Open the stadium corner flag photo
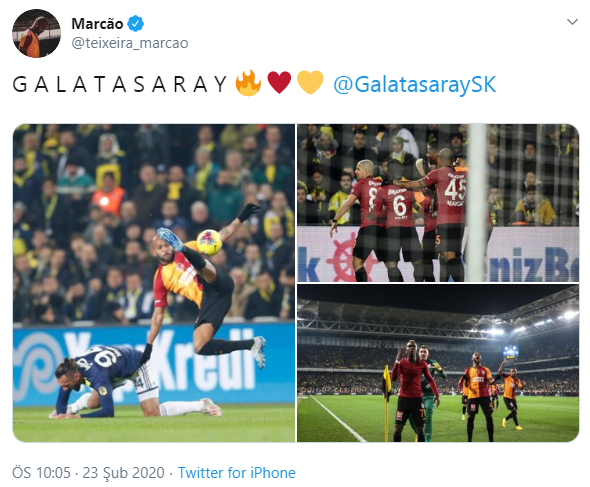Image resolution: width=590 pixels, height=487 pixels. coord(438,363)
